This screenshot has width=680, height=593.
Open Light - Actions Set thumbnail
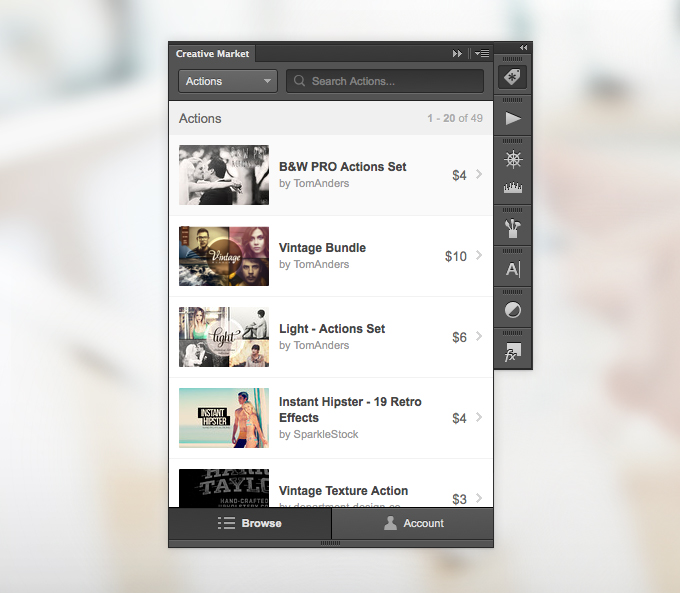point(224,337)
